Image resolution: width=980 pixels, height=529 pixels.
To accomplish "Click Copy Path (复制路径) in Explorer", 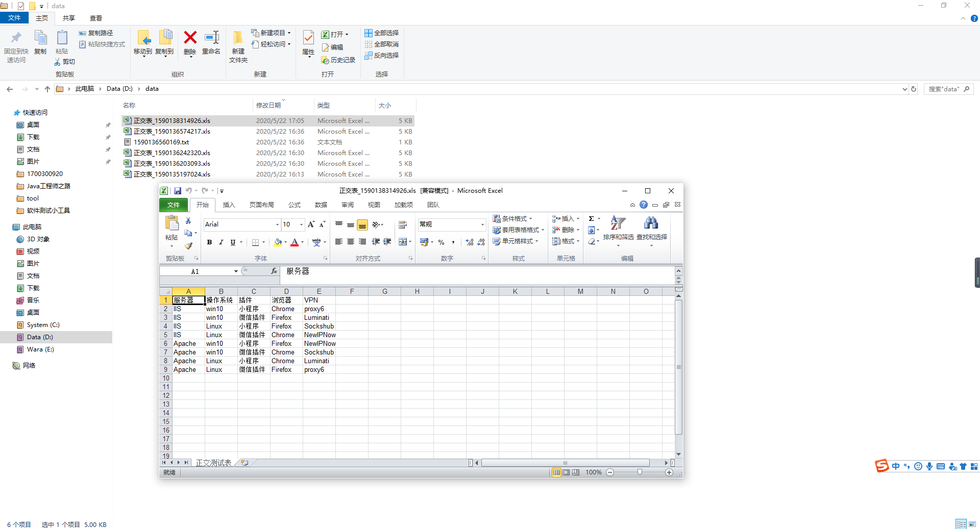I will 96,33.
